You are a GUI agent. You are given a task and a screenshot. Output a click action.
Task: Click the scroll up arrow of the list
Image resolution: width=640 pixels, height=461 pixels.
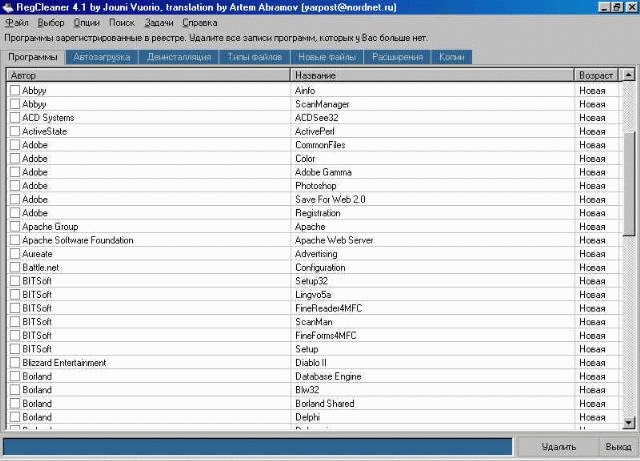click(x=629, y=75)
